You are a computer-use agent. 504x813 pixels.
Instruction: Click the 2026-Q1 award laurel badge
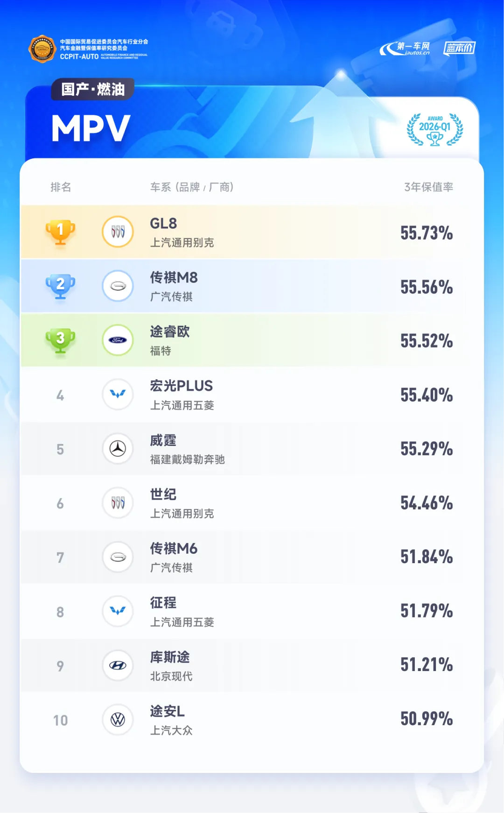(435, 129)
